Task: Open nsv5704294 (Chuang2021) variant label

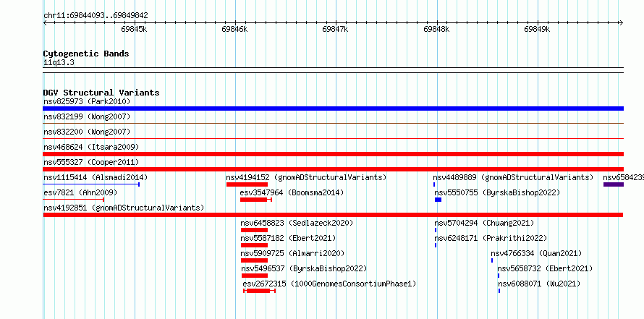Action: coord(484,223)
